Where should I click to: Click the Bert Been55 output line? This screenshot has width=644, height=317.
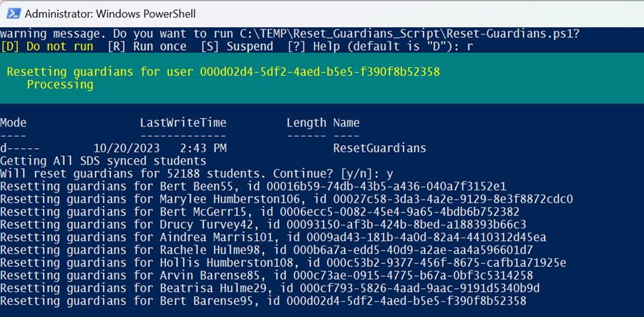[253, 187]
